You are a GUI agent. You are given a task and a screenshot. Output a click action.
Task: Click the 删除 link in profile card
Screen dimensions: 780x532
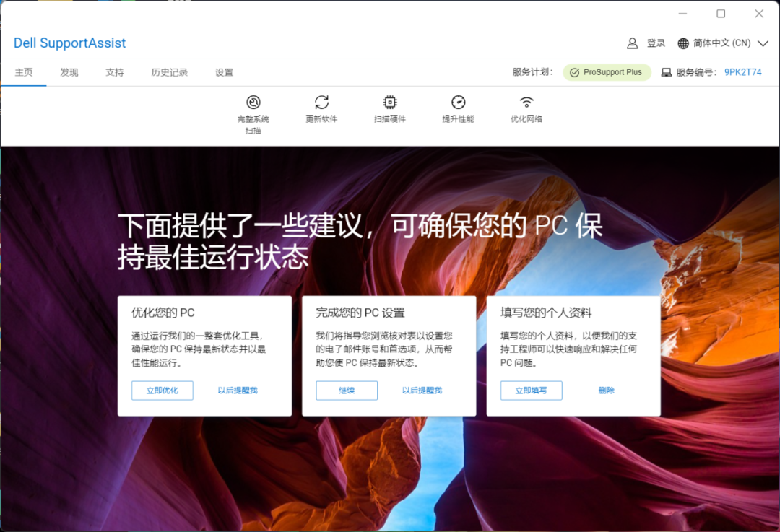607,391
